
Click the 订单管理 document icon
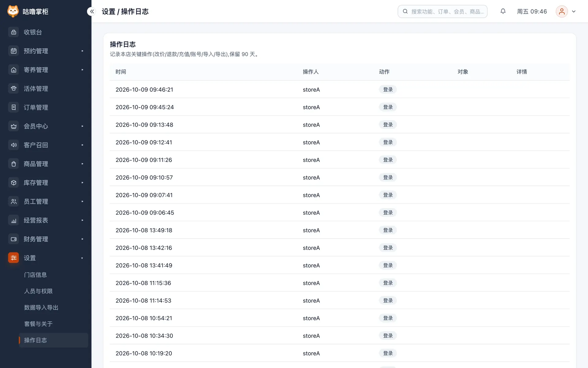tap(13, 107)
